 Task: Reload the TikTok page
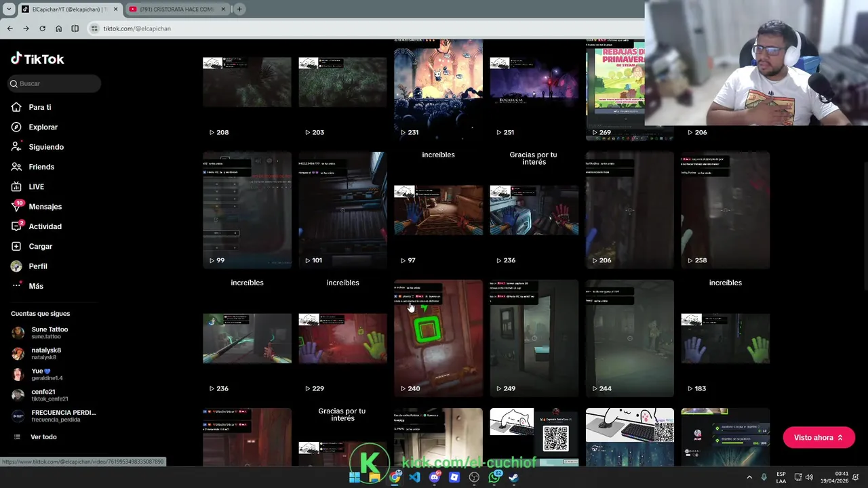[42, 28]
